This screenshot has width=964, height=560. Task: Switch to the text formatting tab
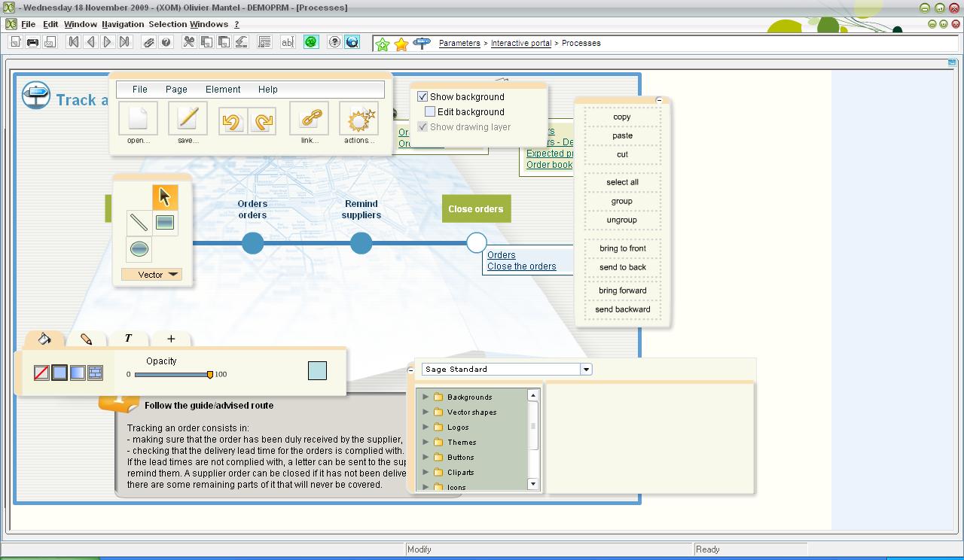click(x=128, y=339)
